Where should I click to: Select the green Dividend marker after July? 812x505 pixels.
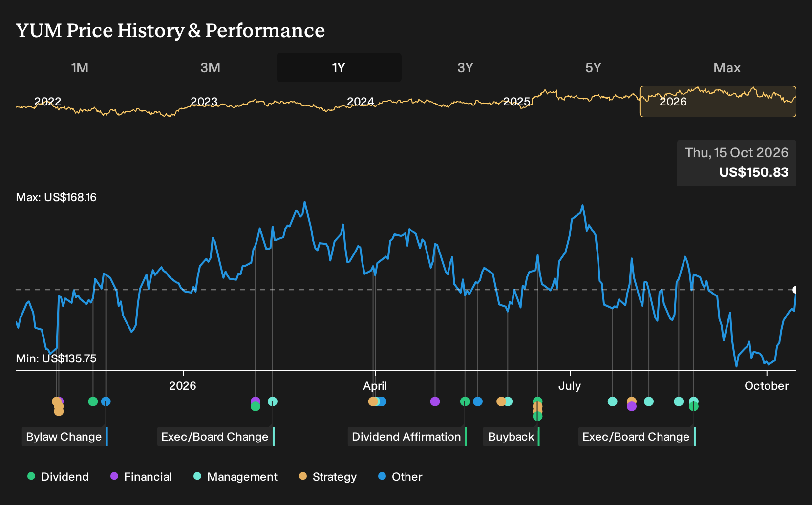(693, 406)
